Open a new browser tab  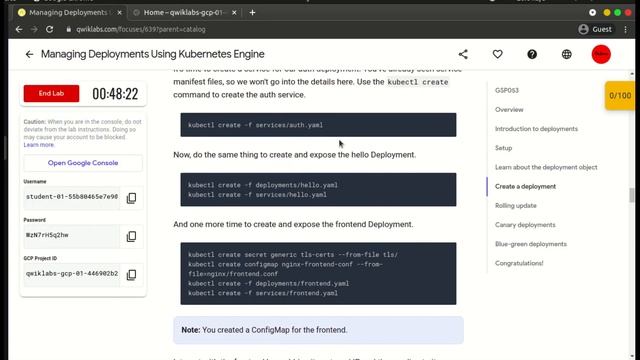[x=252, y=13]
